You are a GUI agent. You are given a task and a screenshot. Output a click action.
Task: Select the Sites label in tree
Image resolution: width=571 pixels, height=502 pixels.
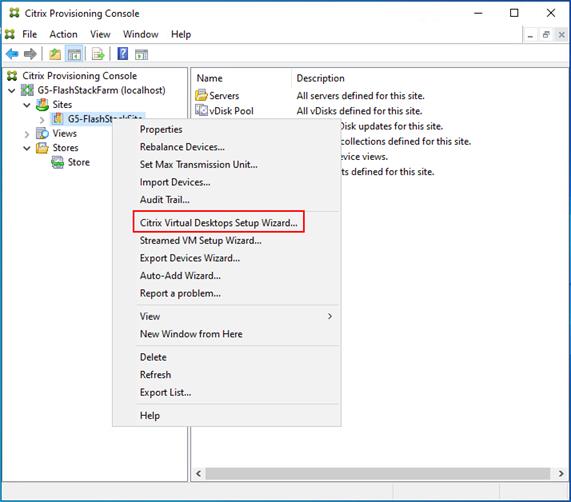[62, 104]
